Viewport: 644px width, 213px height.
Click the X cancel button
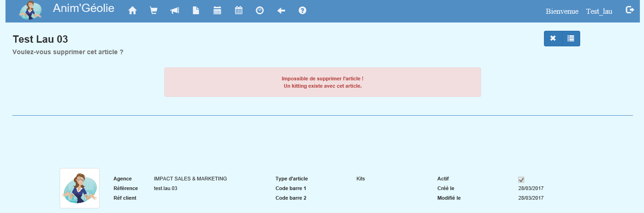(x=553, y=39)
